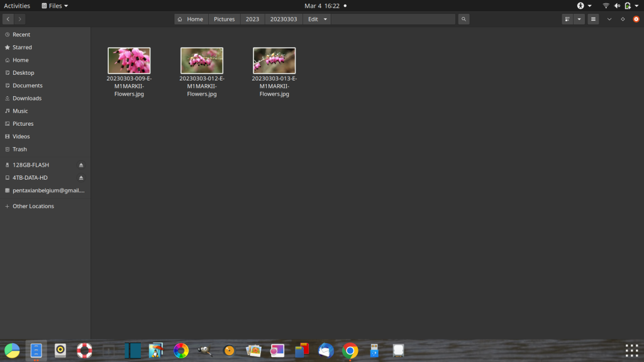Viewport: 644px width, 362px height.
Task: Open Trash in the sidebar
Action: (x=45, y=149)
